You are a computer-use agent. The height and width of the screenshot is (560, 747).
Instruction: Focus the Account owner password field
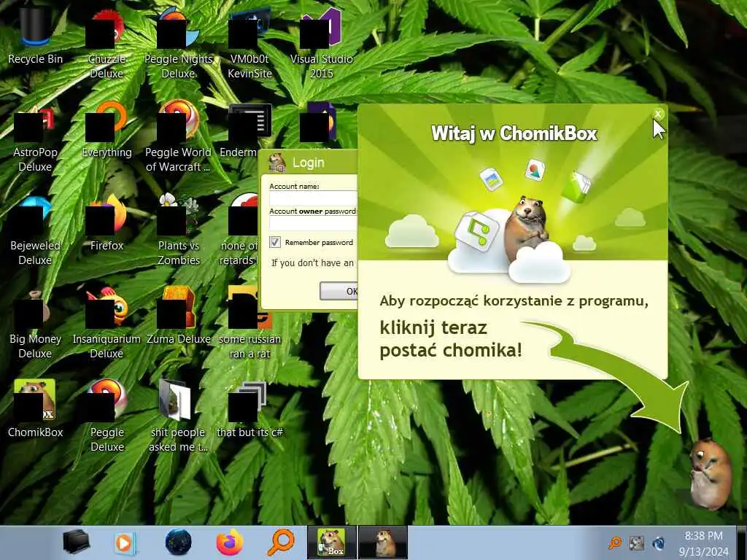coord(313,223)
